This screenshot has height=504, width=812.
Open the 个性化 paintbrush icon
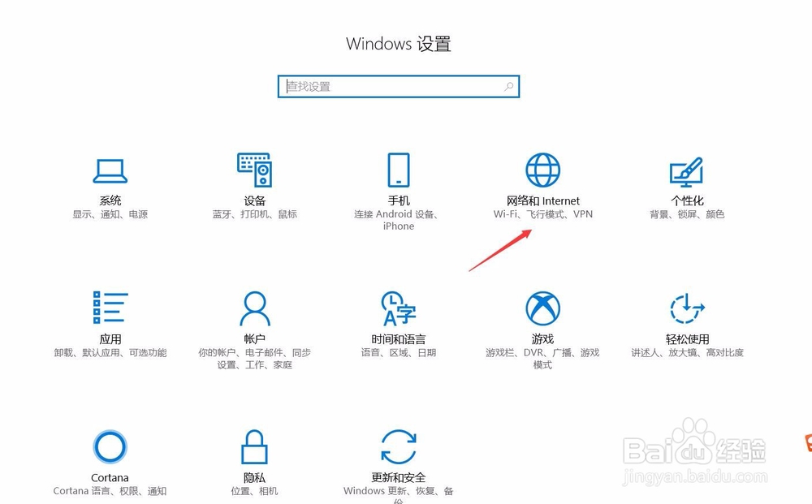point(687,172)
